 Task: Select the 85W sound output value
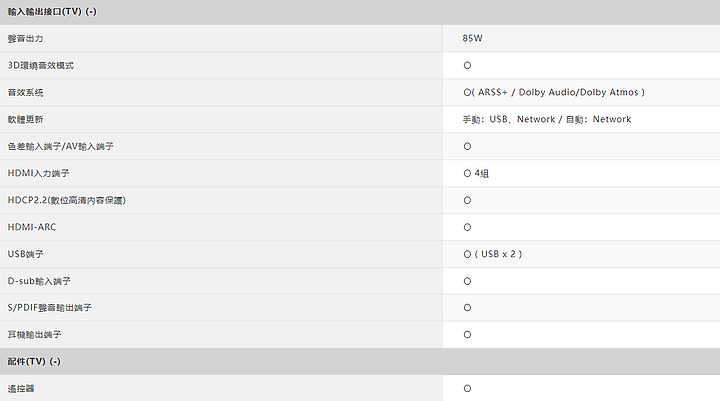[472, 39]
